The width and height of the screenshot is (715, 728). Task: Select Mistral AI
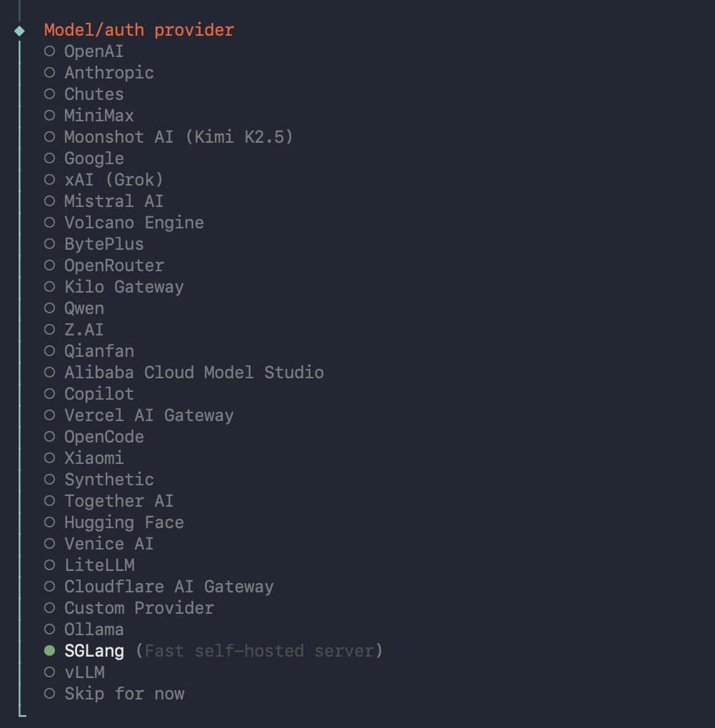pyautogui.click(x=113, y=201)
